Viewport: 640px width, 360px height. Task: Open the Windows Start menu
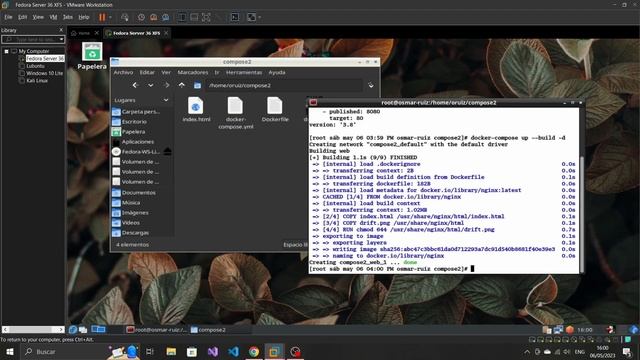pyautogui.click(x=10, y=351)
